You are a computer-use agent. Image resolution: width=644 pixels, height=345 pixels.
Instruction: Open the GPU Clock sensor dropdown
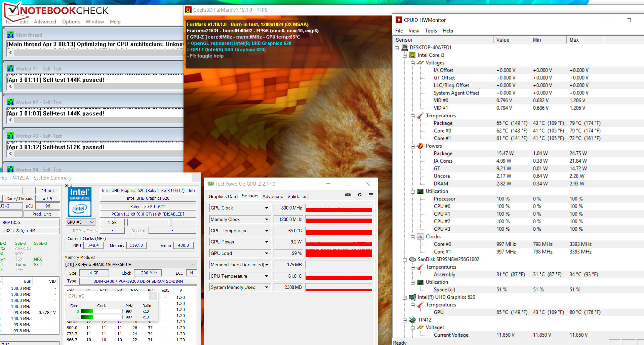(267, 208)
